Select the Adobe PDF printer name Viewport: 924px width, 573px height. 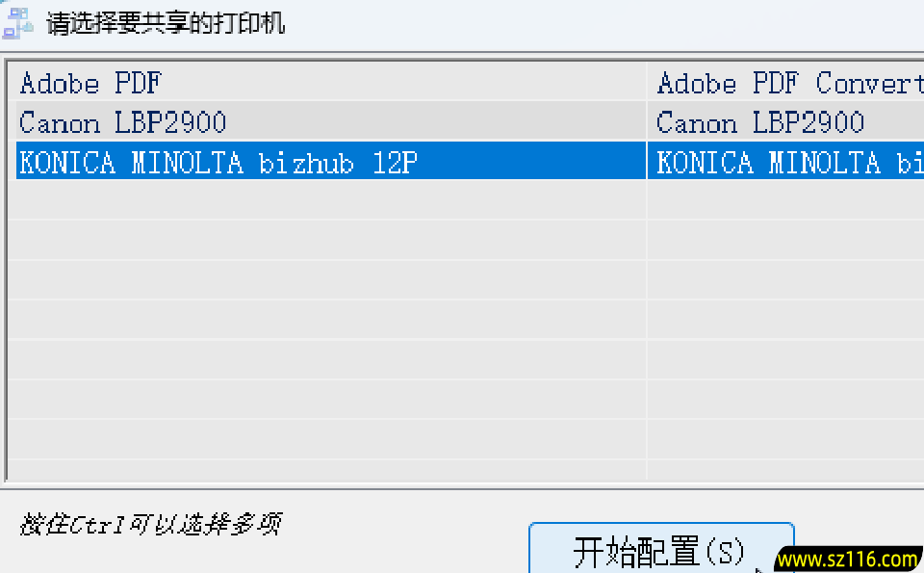(x=90, y=83)
